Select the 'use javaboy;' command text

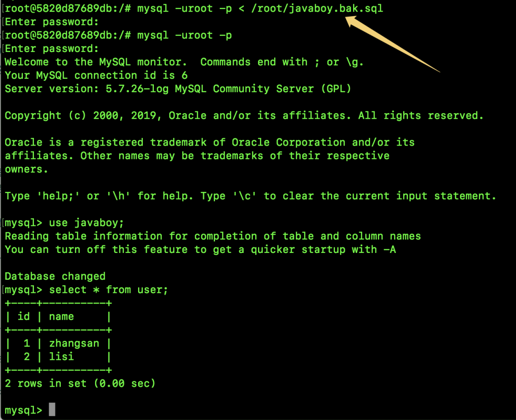pyautogui.click(x=86, y=223)
